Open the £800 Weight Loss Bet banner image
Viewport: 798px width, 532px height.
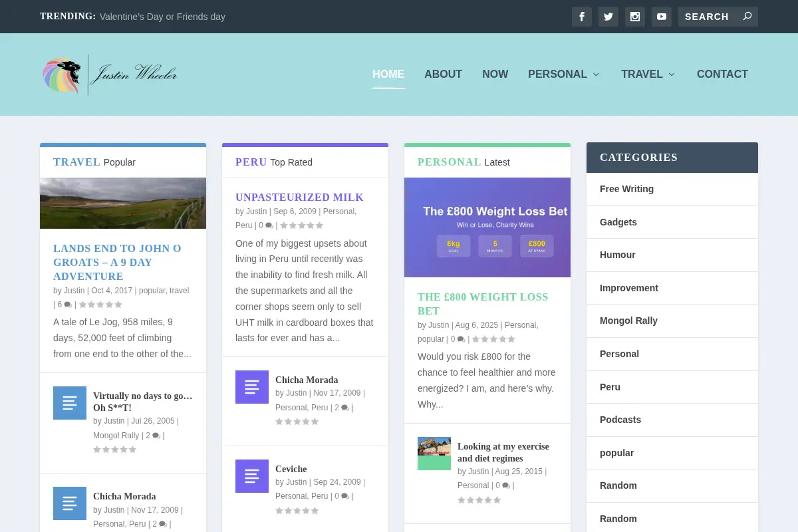[487, 227]
